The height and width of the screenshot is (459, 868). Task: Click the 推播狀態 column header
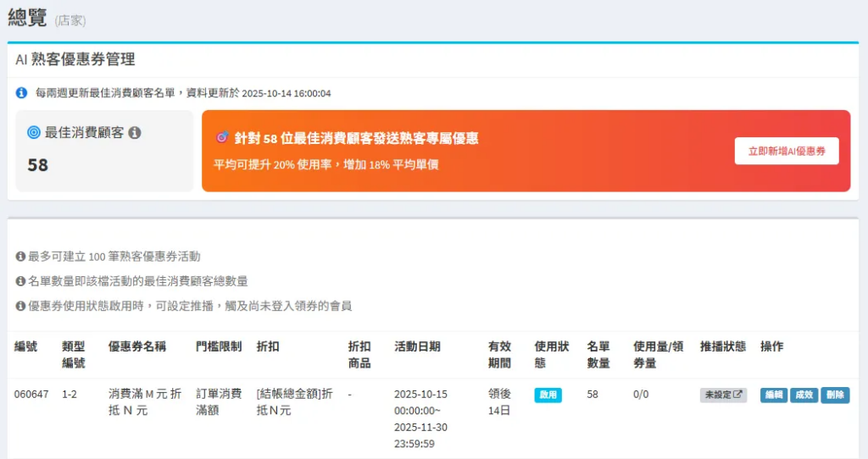pos(722,346)
